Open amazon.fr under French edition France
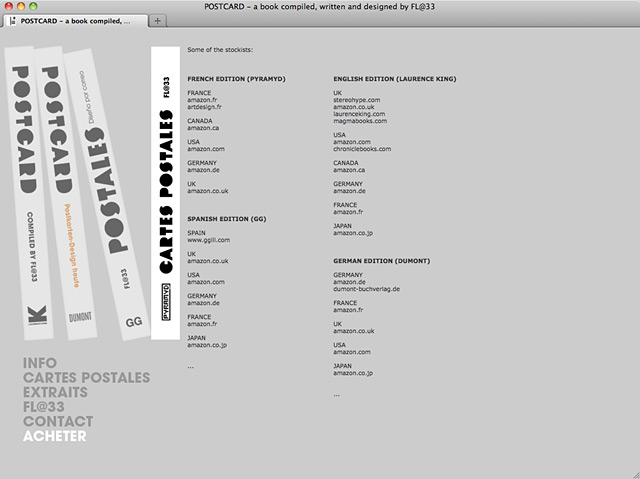The width and height of the screenshot is (640, 479). [202, 100]
